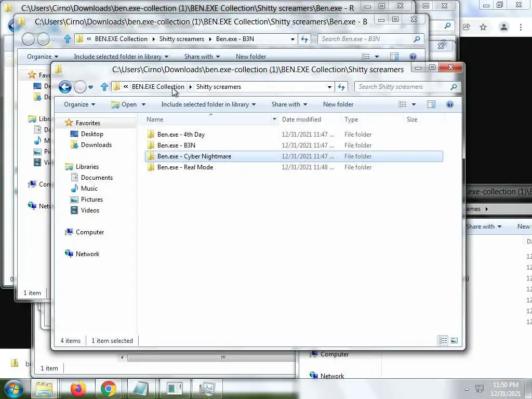The height and width of the screenshot is (399, 532).
Task: Click Shitty screamers breadcrumb in B3N window
Action: 181,39
